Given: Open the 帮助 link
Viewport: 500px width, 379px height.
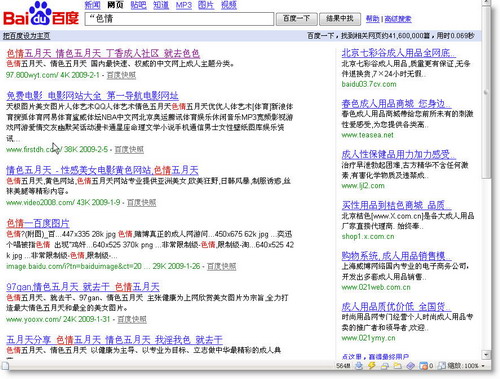Looking at the screenshot, I should pyautogui.click(x=372, y=19).
